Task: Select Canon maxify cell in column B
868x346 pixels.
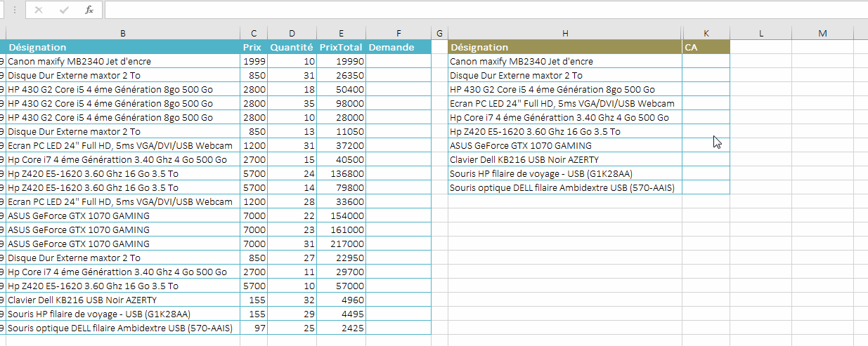Action: coord(123,61)
